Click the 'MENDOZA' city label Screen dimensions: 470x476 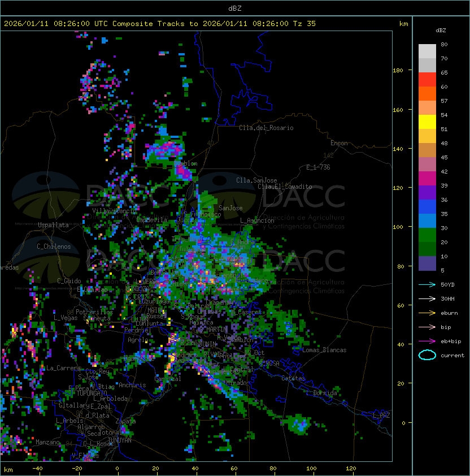(x=138, y=288)
